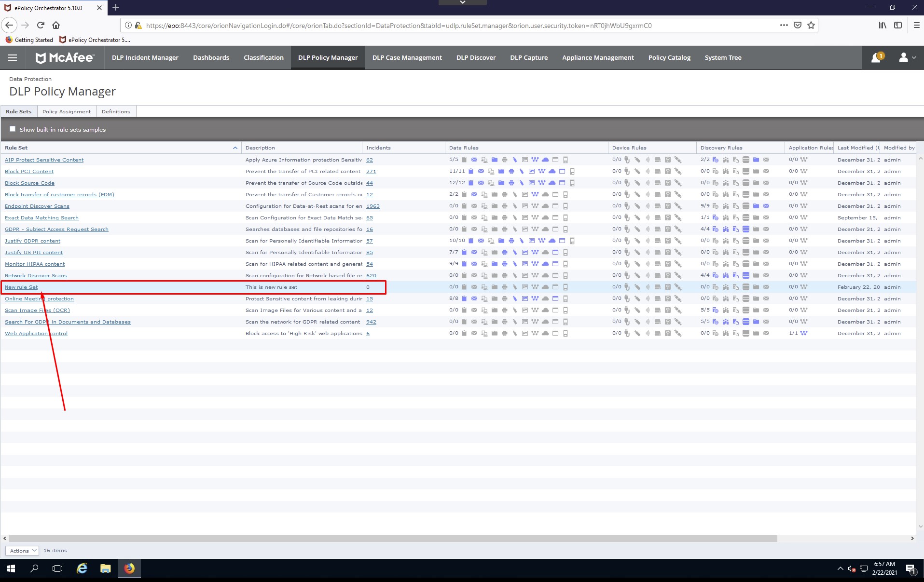Switch to the Definitions tab
Viewport: 924px width, 582px height.
click(x=116, y=111)
